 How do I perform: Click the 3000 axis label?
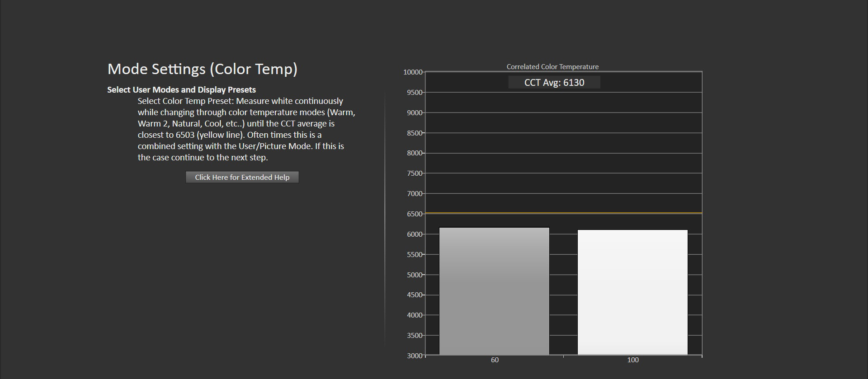pos(414,356)
